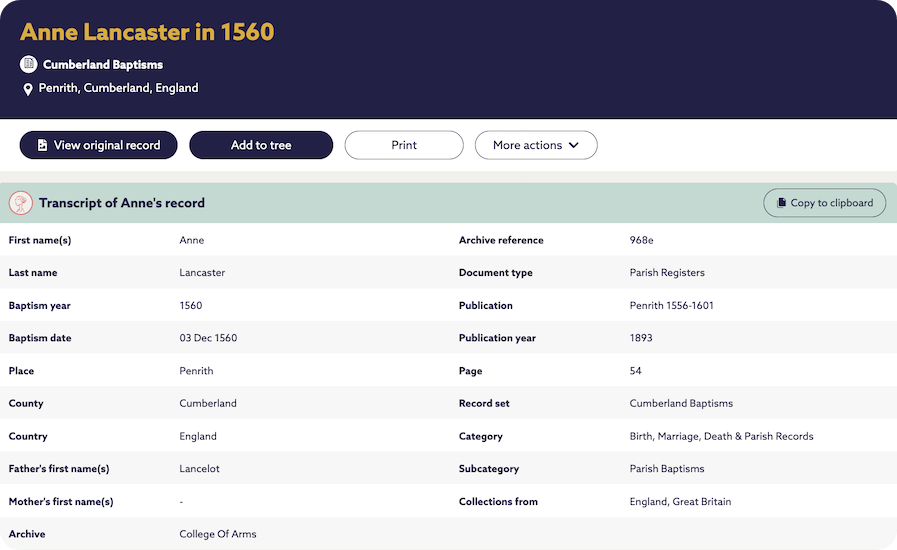Select the baptism date 03 Dec 1560
897x550 pixels.
coord(208,338)
